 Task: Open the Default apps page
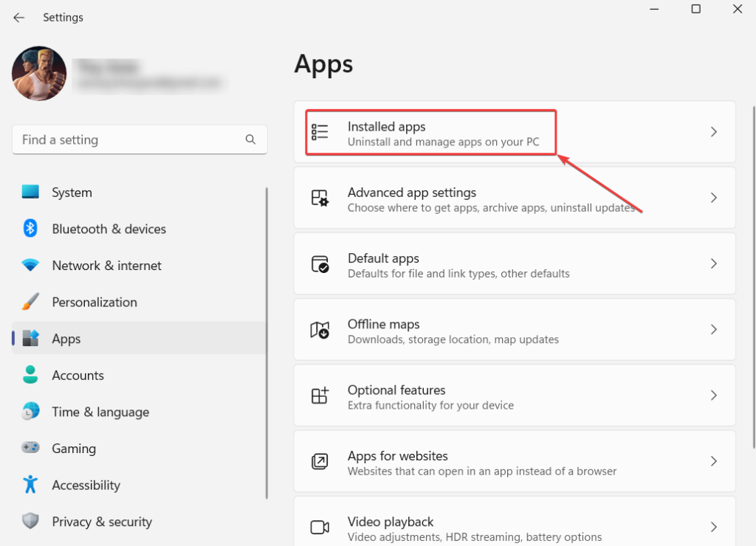(515, 263)
